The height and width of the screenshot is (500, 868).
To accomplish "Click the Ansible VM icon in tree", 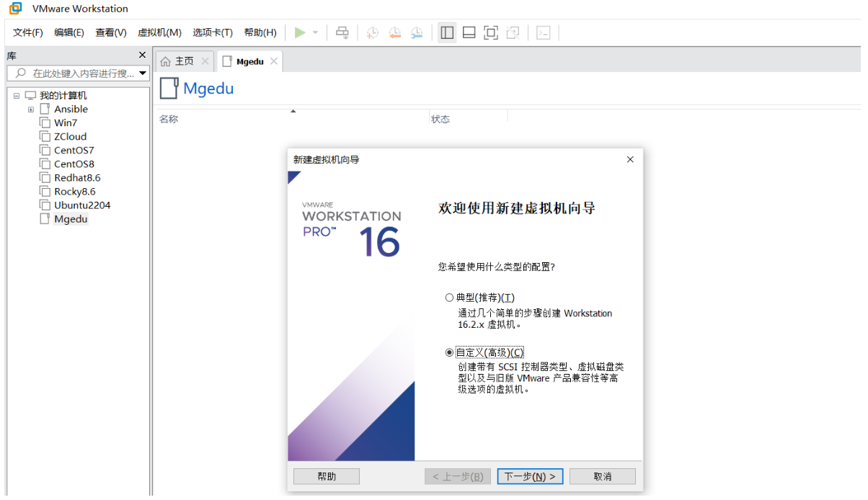I will point(45,109).
